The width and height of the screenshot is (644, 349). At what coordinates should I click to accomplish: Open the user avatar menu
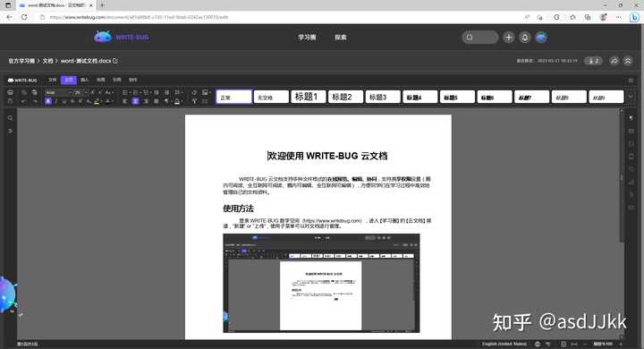pos(541,38)
